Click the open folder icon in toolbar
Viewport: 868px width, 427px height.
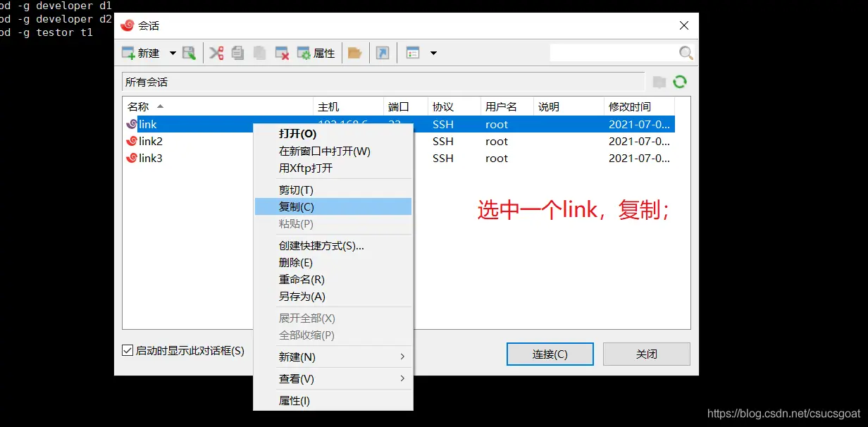pyautogui.click(x=355, y=53)
